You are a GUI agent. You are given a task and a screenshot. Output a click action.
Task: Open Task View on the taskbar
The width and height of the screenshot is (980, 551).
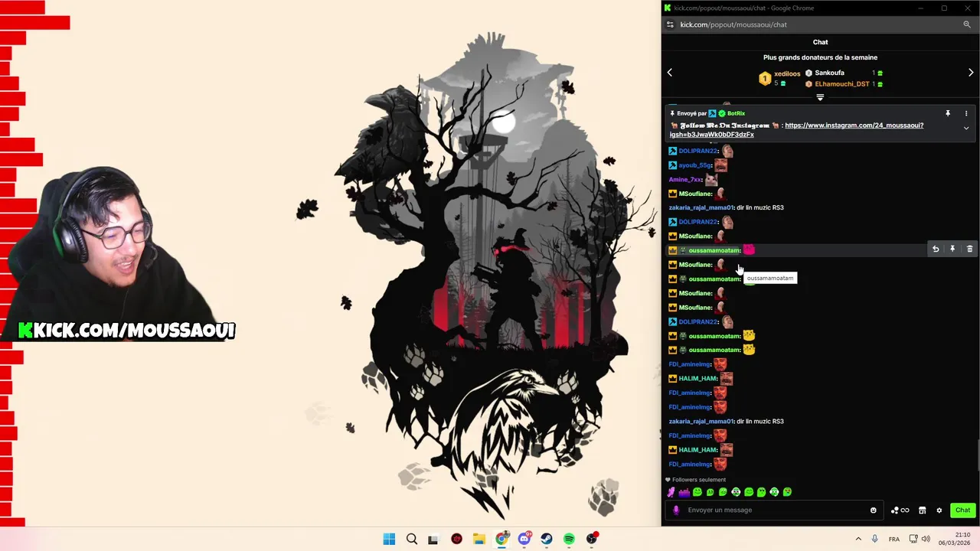(x=433, y=539)
